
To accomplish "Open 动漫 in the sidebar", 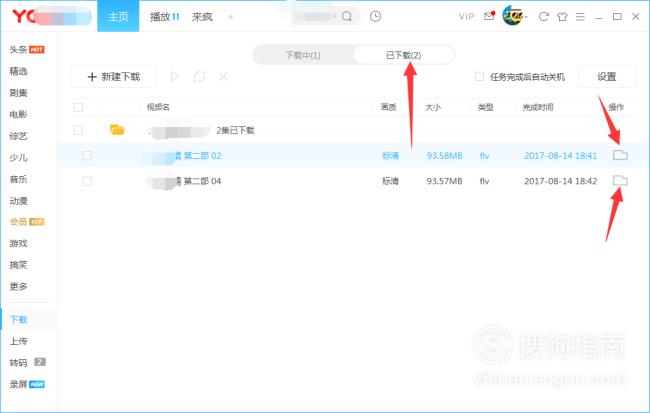I will [19, 201].
